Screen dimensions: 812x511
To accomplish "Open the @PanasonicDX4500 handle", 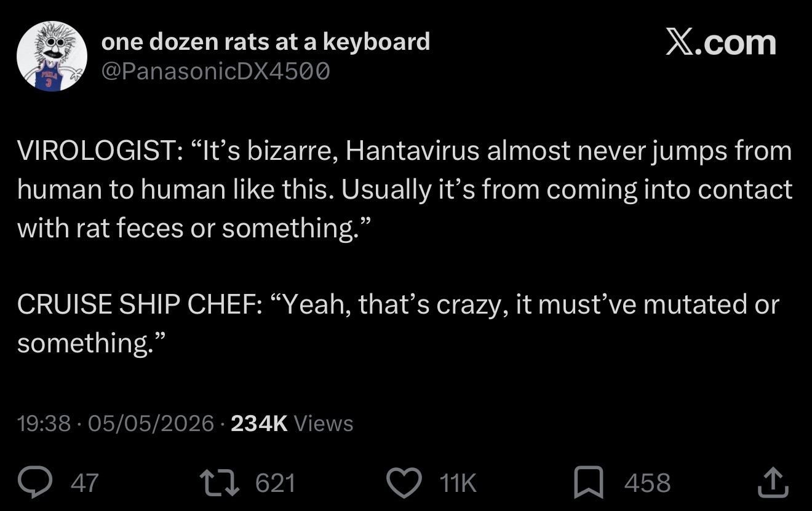I will 216,72.
